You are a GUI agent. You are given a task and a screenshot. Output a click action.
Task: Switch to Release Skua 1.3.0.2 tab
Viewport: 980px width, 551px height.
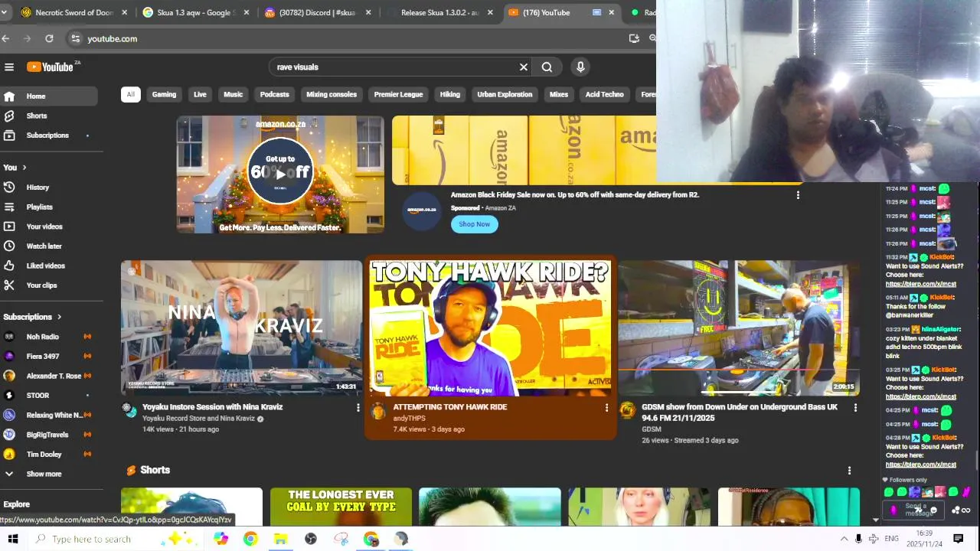[438, 12]
